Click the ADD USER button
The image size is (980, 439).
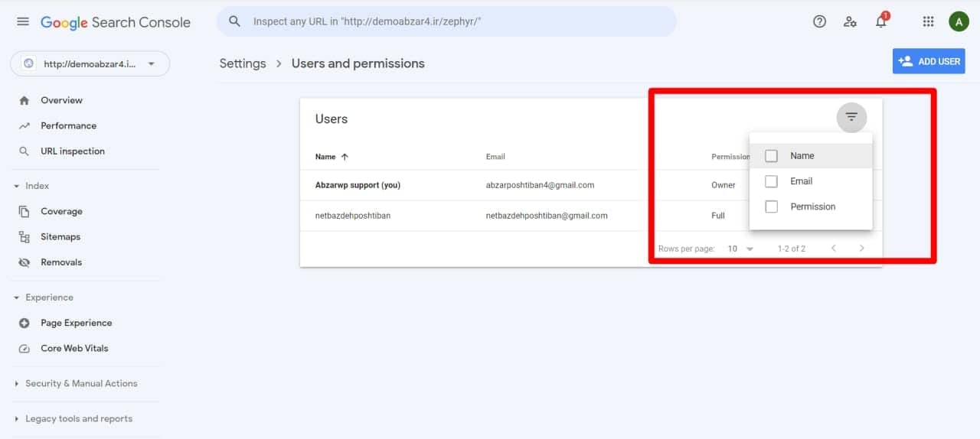pos(929,61)
